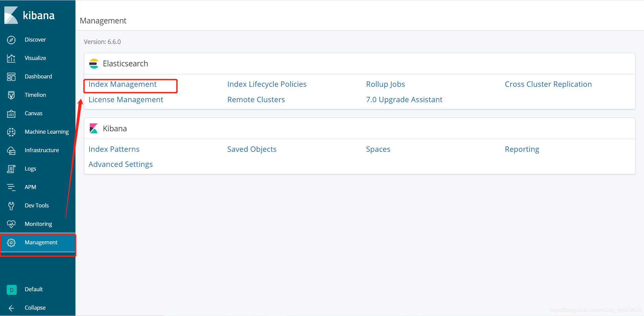Open Spaces link
Viewport: 644px width, 316px height.
378,149
